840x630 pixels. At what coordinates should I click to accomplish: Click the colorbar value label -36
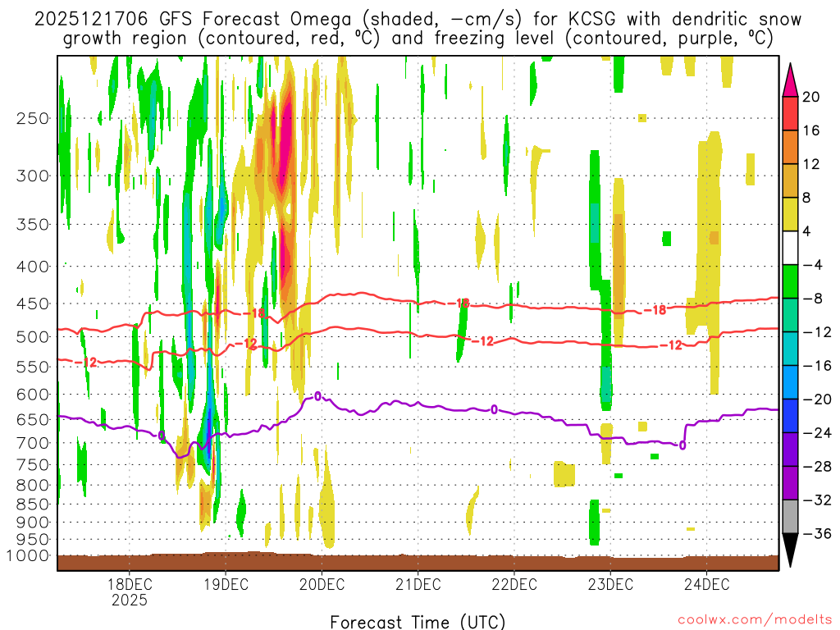(817, 533)
